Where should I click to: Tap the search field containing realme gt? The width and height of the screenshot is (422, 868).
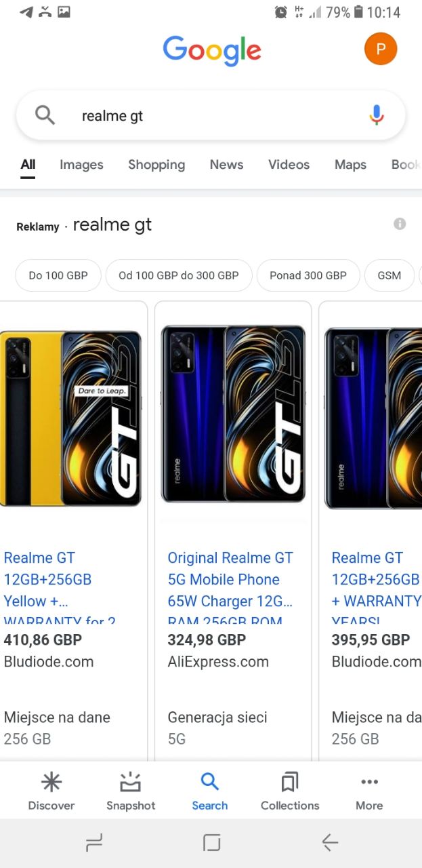pyautogui.click(x=211, y=115)
